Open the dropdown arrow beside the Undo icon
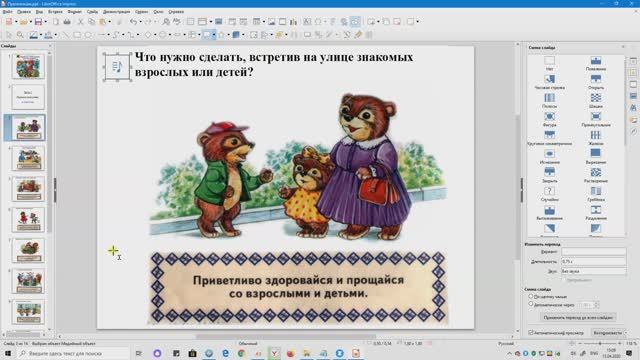The width and height of the screenshot is (640, 360). pyautogui.click(x=140, y=22)
